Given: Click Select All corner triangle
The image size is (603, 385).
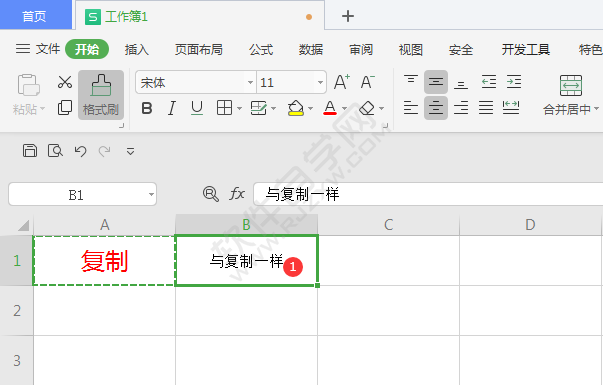Looking at the screenshot, I should [x=23, y=225].
